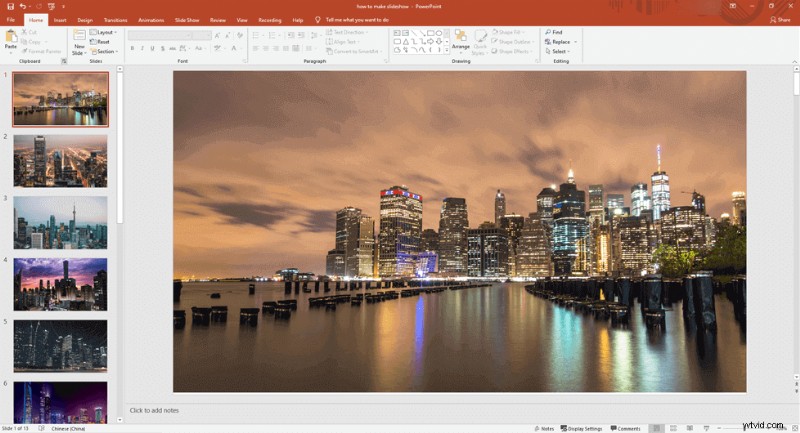Image resolution: width=800 pixels, height=433 pixels.
Task: Click the Bullets list icon
Action: click(x=256, y=35)
